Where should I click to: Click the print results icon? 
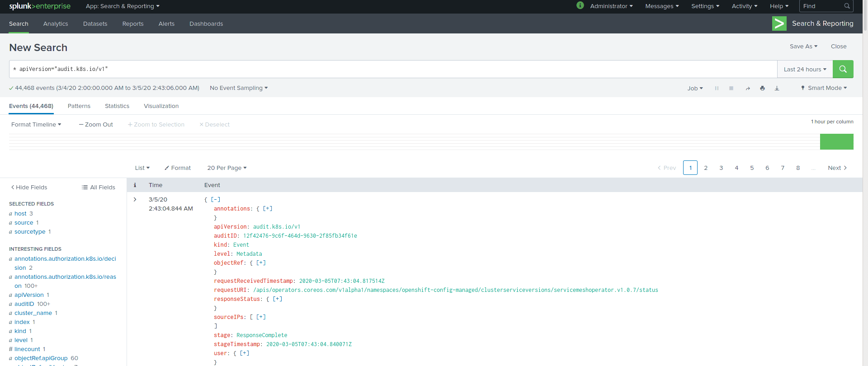pyautogui.click(x=762, y=88)
